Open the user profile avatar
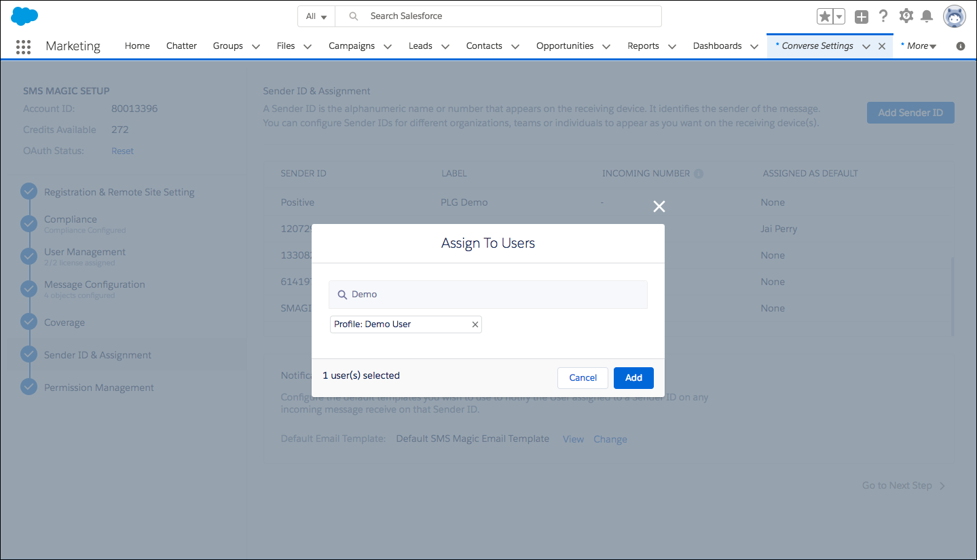The width and height of the screenshot is (977, 560). pos(954,16)
